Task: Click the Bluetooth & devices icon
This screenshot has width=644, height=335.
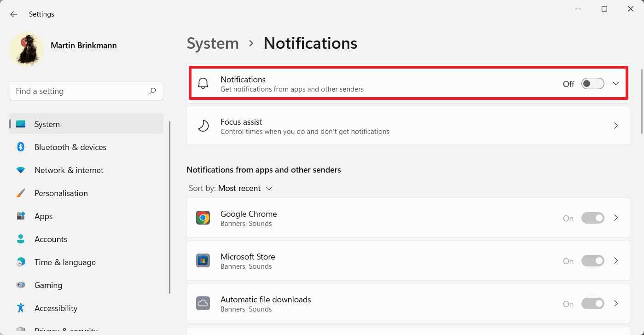Action: click(21, 147)
